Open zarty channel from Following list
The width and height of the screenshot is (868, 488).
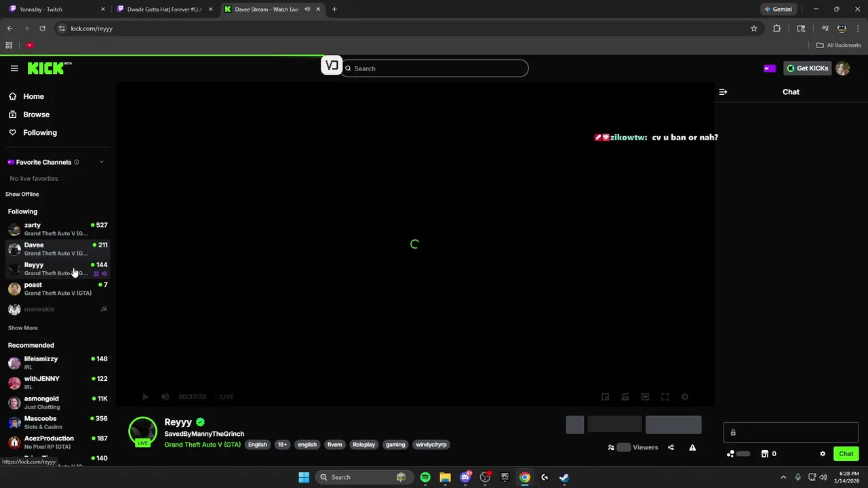58,229
